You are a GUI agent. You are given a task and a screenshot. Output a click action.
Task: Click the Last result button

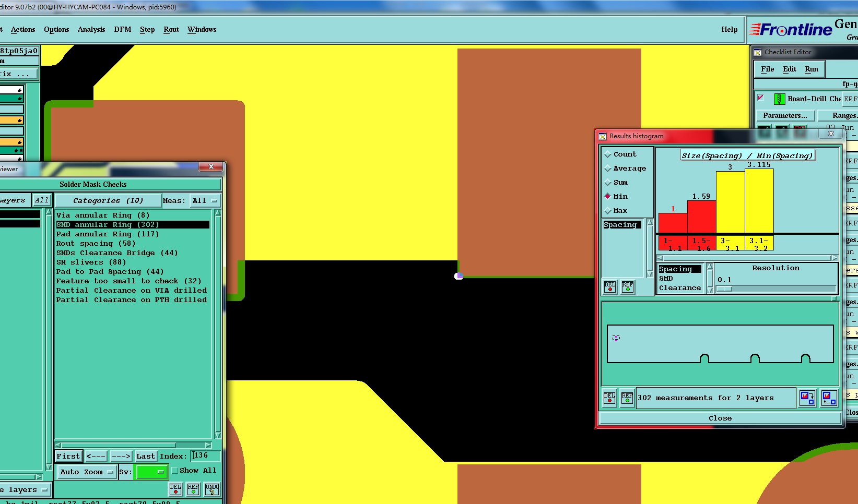[x=146, y=457]
